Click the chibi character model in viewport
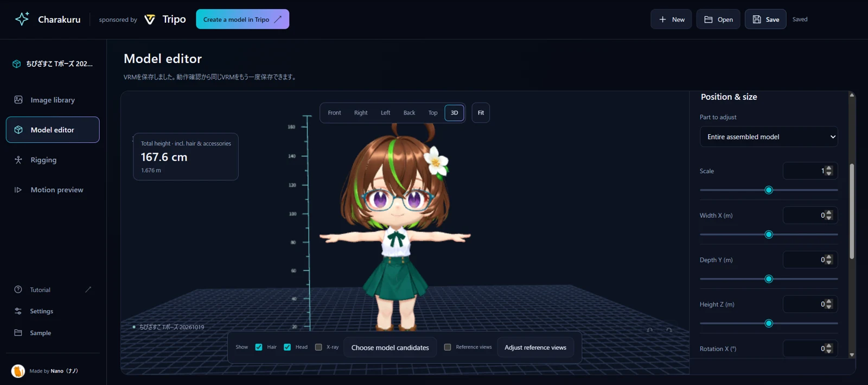The height and width of the screenshot is (385, 868). (x=396, y=228)
